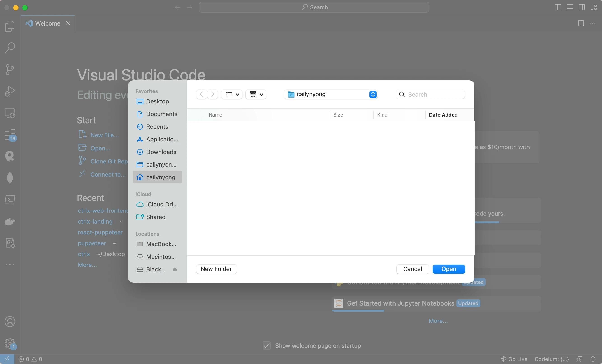
Task: Toggle the primary side bar layout button
Action: [x=558, y=7]
